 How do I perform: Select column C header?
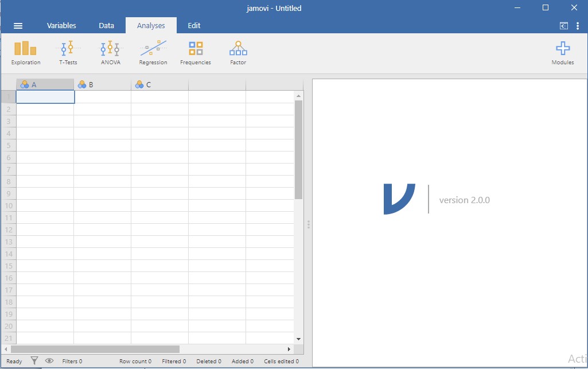[x=159, y=85]
